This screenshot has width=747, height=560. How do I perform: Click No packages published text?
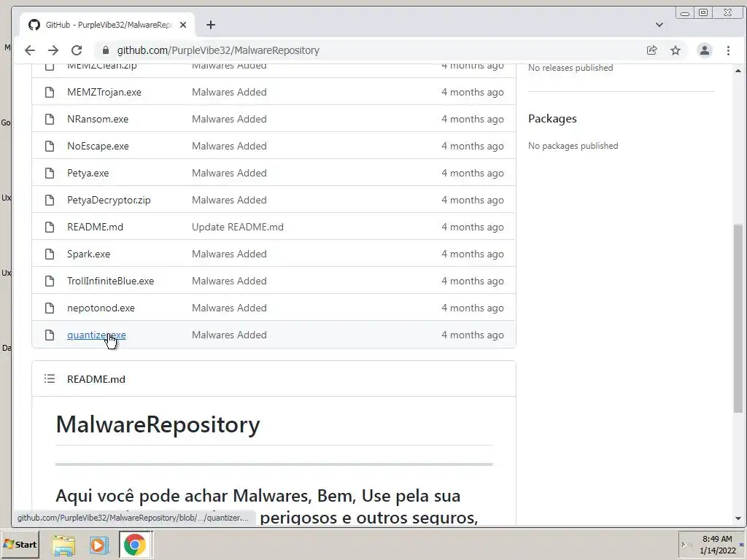(573, 146)
